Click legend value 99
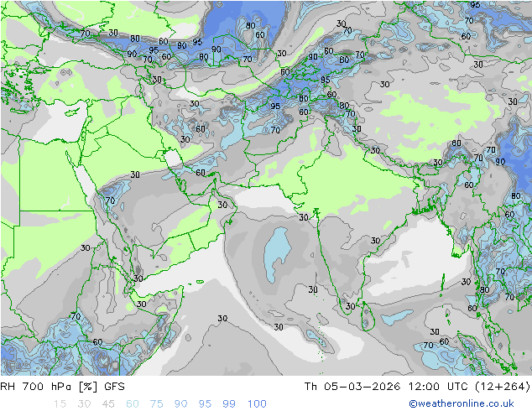Image resolution: width=532 pixels, height=411 pixels. tap(229, 404)
